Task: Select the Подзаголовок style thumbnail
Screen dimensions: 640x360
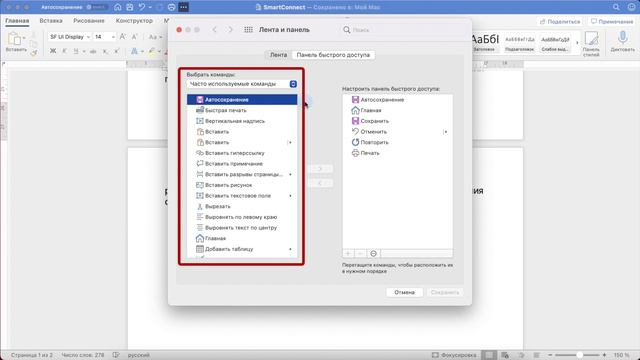Action: point(520,43)
